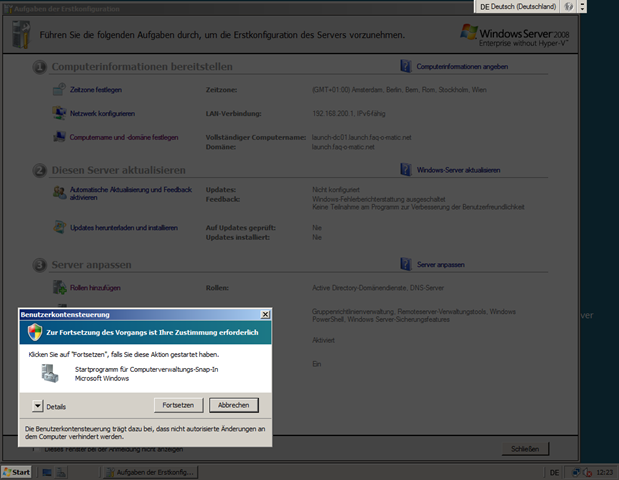Click the Automatische Aktualisierung users icon
This screenshot has width=619, height=480.
coord(59,193)
